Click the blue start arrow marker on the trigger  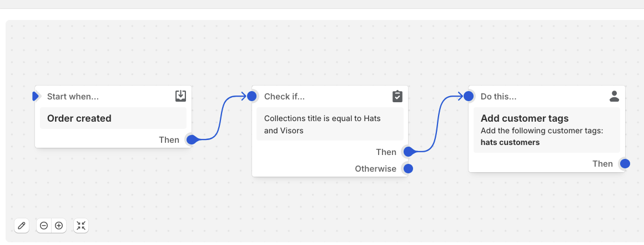pyautogui.click(x=36, y=96)
